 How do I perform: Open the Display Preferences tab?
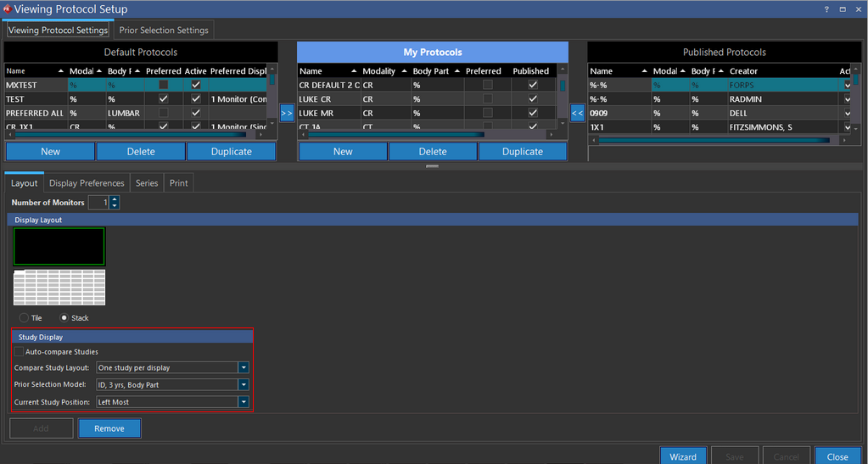[87, 183]
